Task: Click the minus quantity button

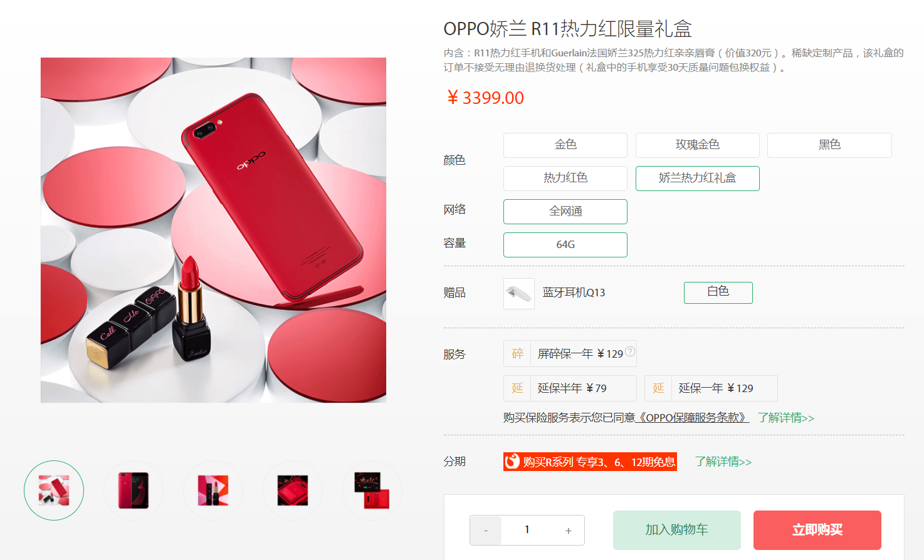Action: [x=486, y=531]
